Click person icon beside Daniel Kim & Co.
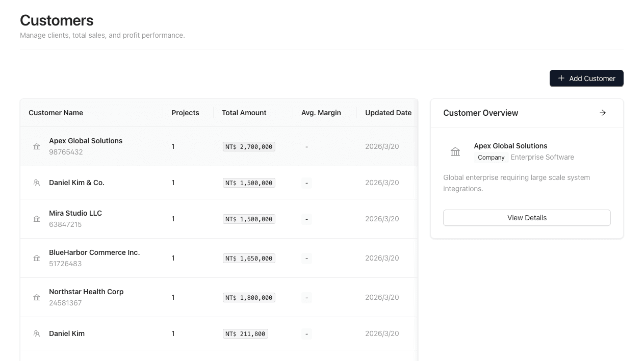 [x=37, y=183]
